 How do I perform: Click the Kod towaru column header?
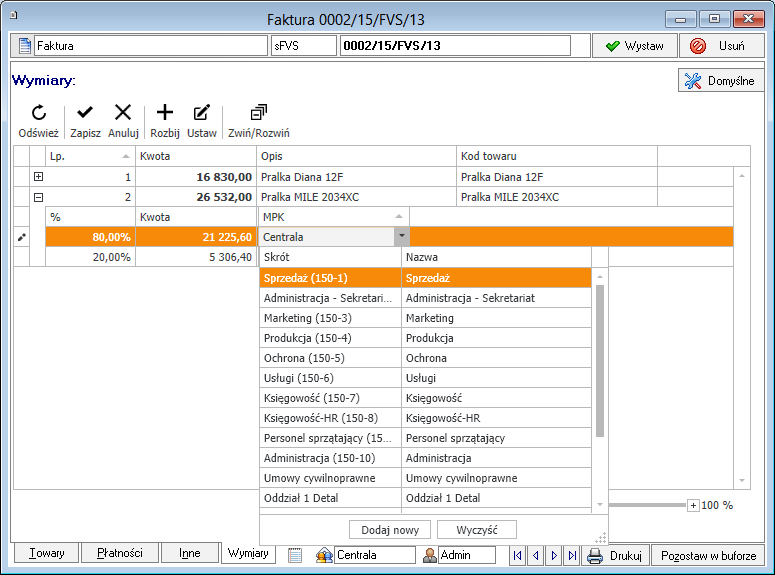point(557,156)
